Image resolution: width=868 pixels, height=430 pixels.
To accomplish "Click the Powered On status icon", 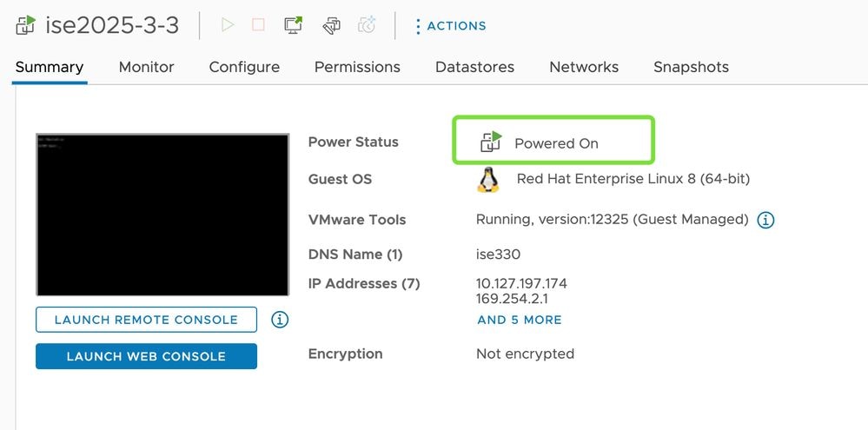I will pos(491,142).
